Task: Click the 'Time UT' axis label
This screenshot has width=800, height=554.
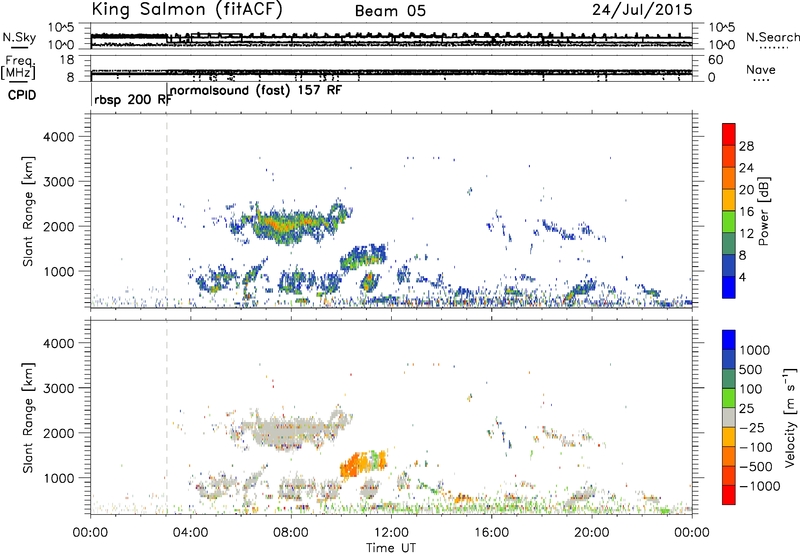Action: 391,548
